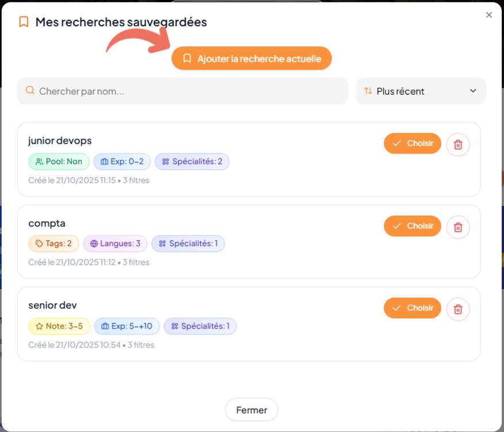Open the 'Plus récent' sort dropdown

point(421,91)
